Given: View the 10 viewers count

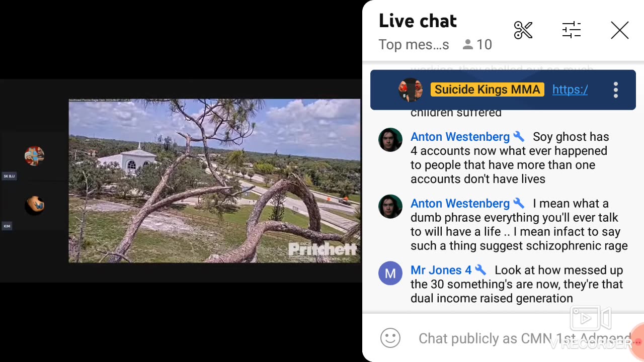Looking at the screenshot, I should [x=477, y=45].
